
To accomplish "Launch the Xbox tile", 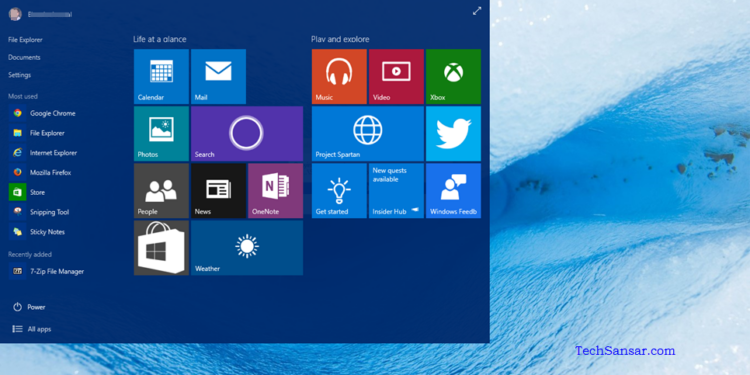I will [453, 77].
